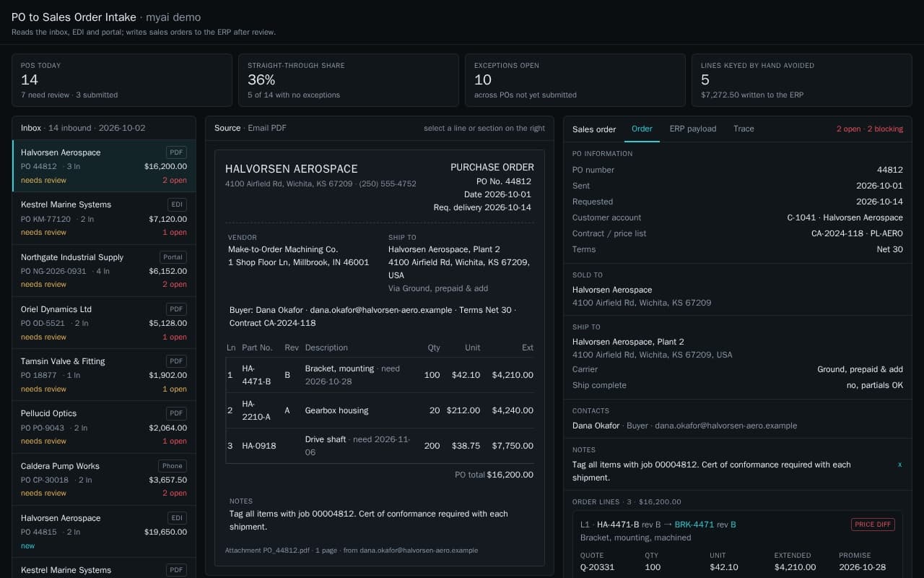The height and width of the screenshot is (578, 924).
Task: Click the Terms value Net 30
Action: pyautogui.click(x=890, y=249)
